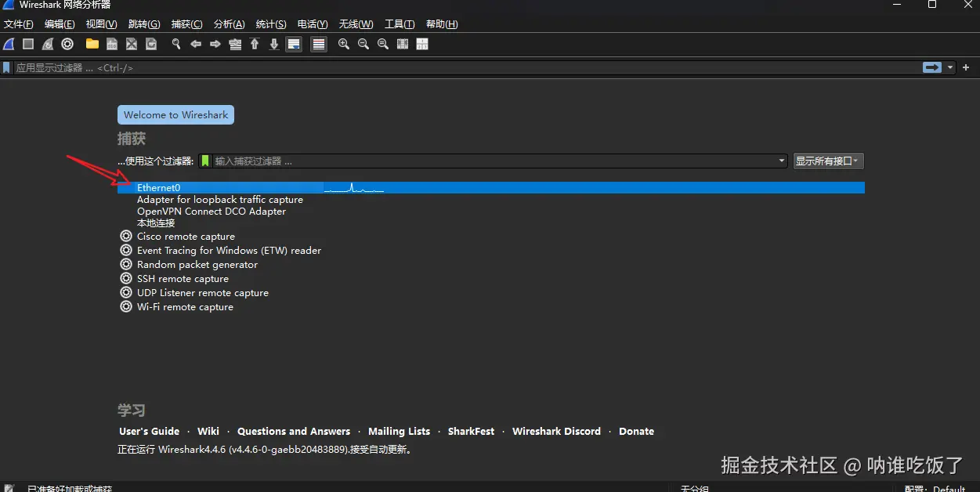This screenshot has height=492, width=980.
Task: Open a capture file with folder icon
Action: click(92, 44)
